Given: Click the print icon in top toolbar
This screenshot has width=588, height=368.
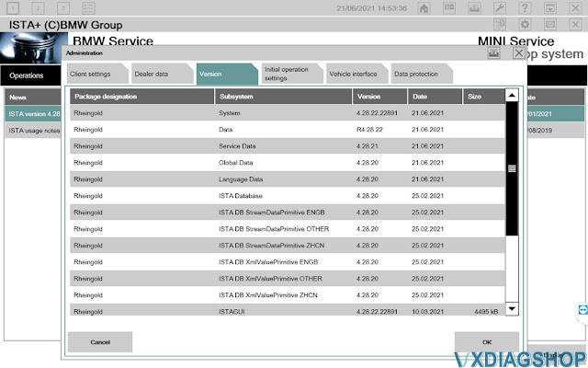Looking at the screenshot, I should (x=474, y=8).
